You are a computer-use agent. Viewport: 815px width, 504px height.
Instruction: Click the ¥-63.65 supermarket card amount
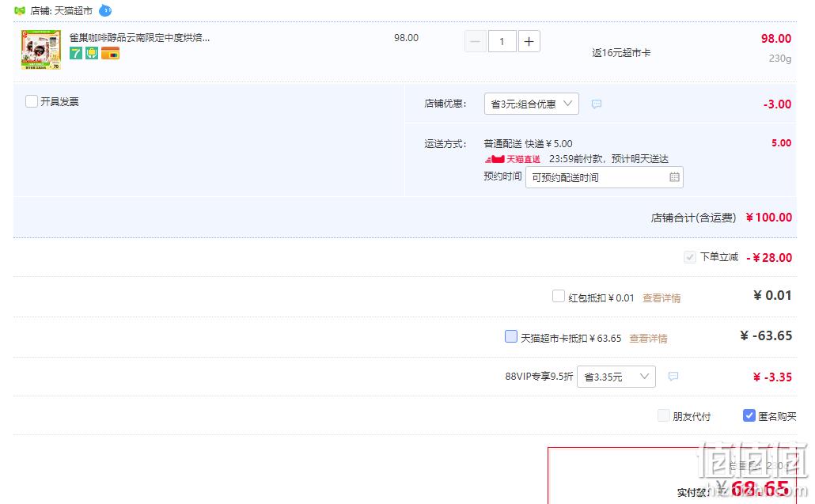(x=766, y=335)
